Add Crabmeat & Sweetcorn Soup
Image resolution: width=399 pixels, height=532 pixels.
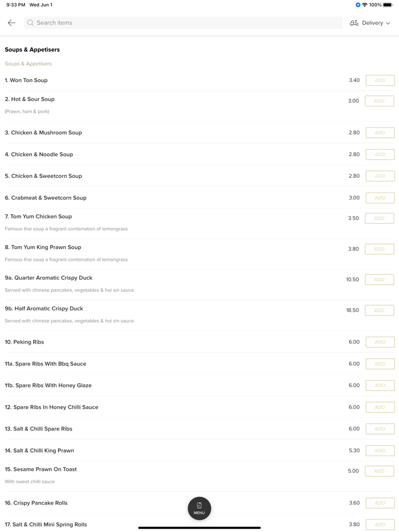point(380,198)
